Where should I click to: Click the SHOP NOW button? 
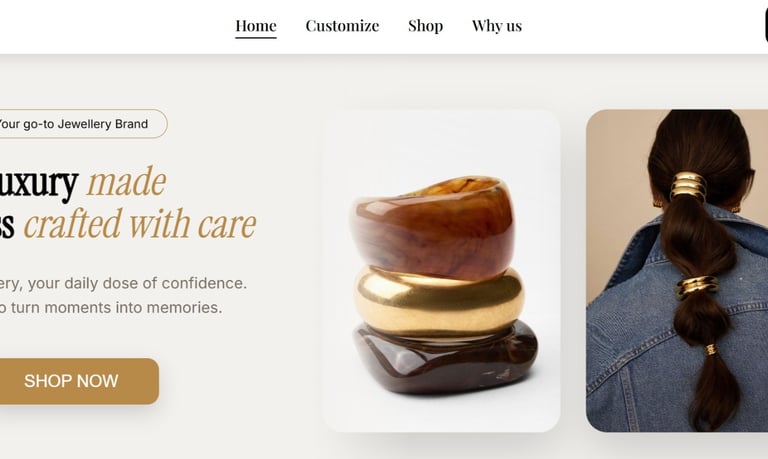pyautogui.click(x=74, y=381)
